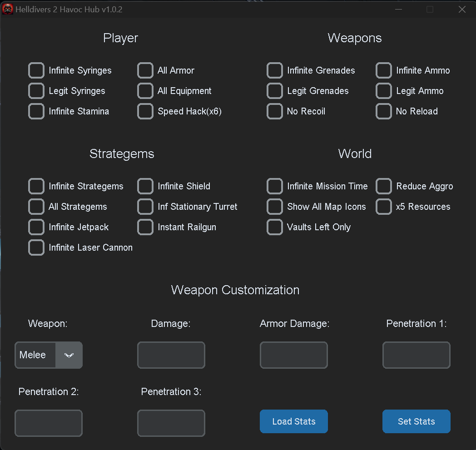Click the Set Stats button

point(416,421)
